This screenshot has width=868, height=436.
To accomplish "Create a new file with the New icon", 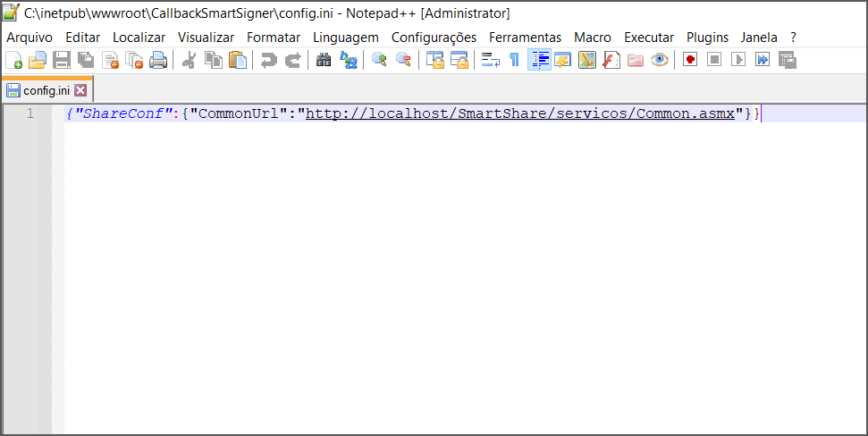I will click(x=13, y=60).
